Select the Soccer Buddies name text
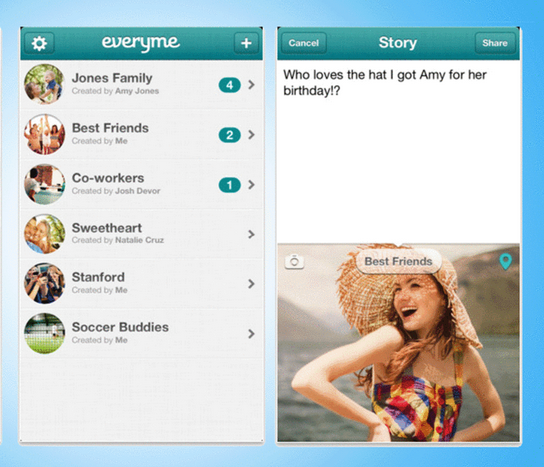This screenshot has width=544, height=467. [x=120, y=327]
